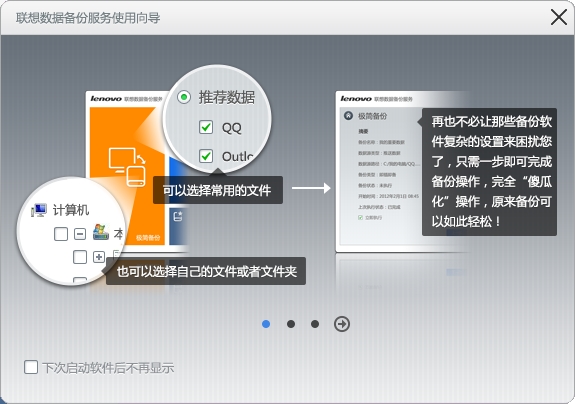Toggle the Outlook checkbox
This screenshot has height=404, width=575.
tap(206, 156)
